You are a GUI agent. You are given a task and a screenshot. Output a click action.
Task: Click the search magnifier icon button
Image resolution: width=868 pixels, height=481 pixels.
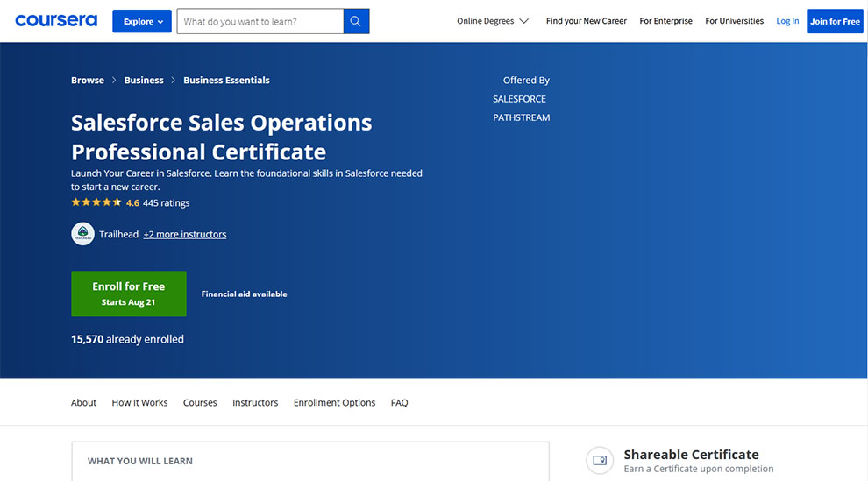click(356, 21)
